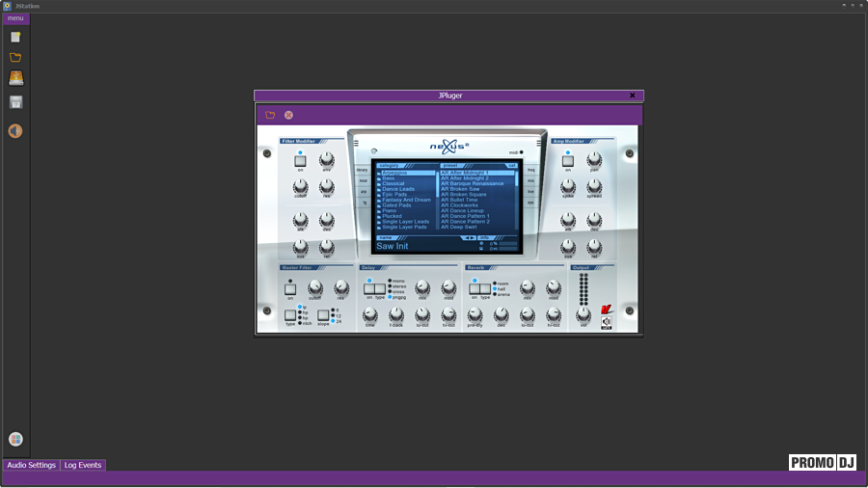Select the stereo delay mode
This screenshot has height=488, width=868.
click(x=397, y=286)
